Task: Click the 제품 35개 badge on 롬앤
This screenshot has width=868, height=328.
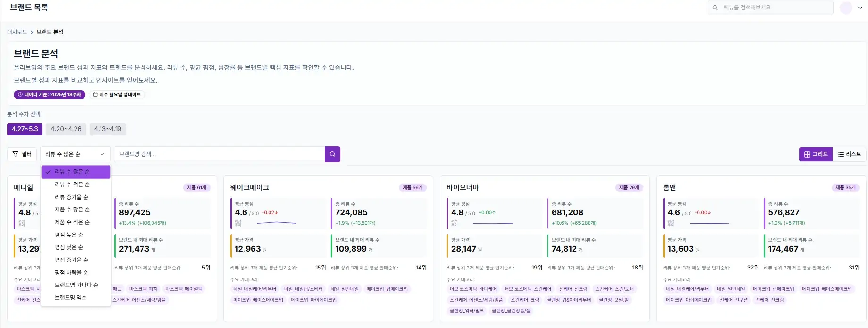Action: coord(845,187)
